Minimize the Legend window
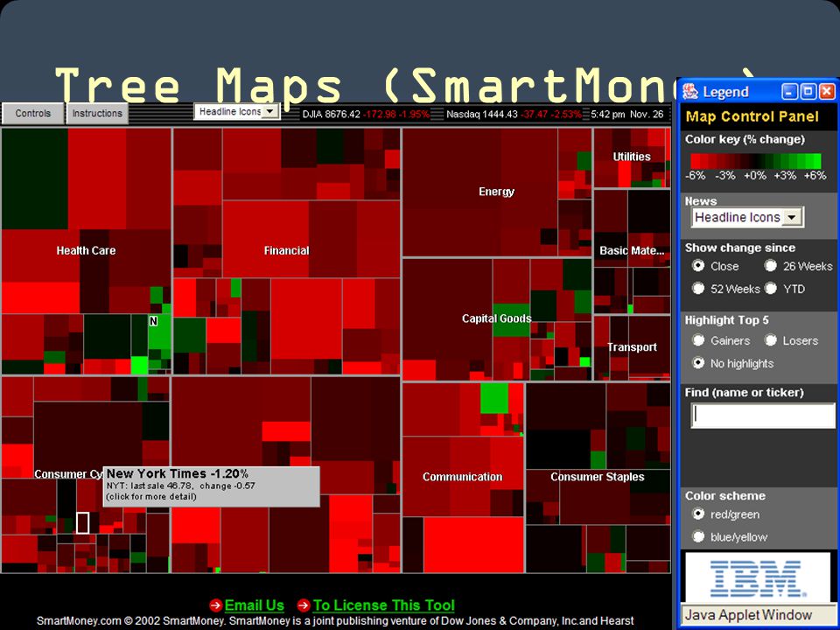This screenshot has height=630, width=840. pyautogui.click(x=789, y=92)
